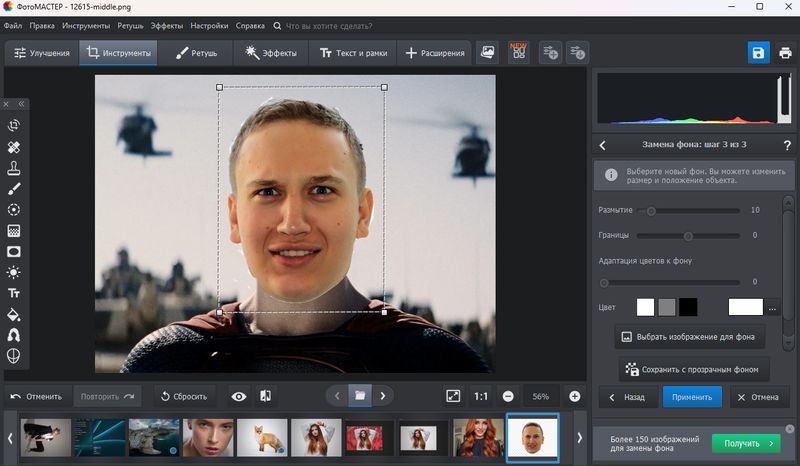Open more colors with the ellipsis button
Image resolution: width=800 pixels, height=466 pixels.
tap(772, 308)
